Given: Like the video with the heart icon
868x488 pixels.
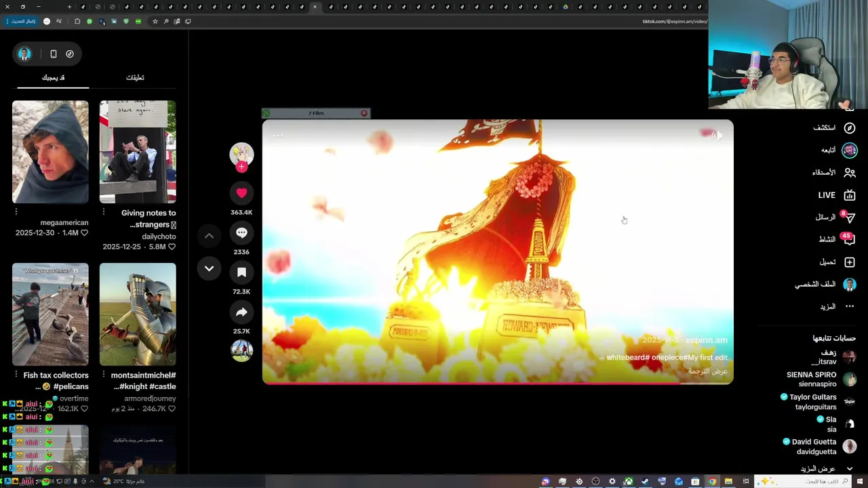Looking at the screenshot, I should click(x=241, y=193).
